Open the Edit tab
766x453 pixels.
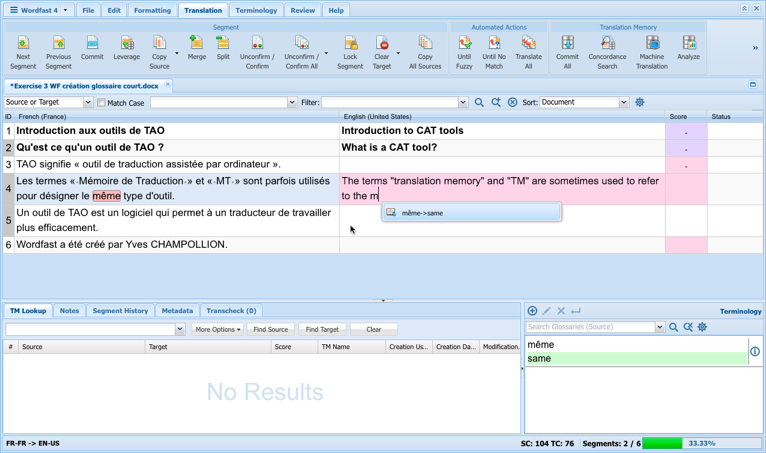[114, 10]
